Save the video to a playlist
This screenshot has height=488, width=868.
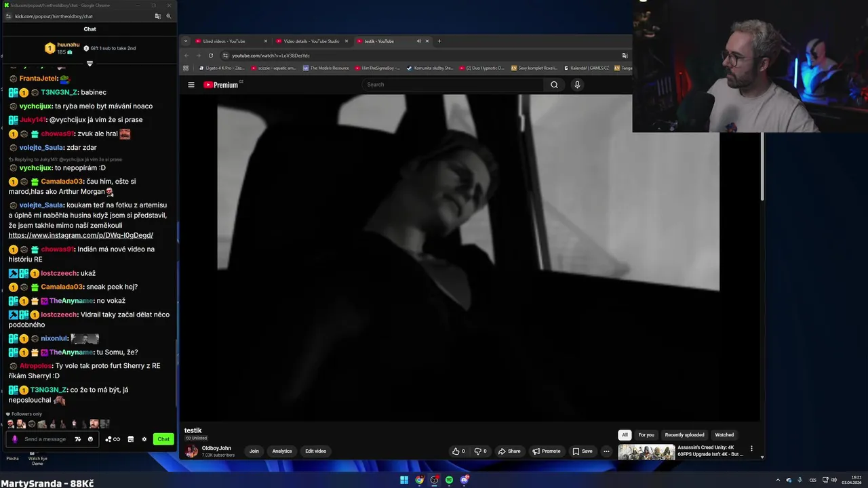(x=583, y=451)
